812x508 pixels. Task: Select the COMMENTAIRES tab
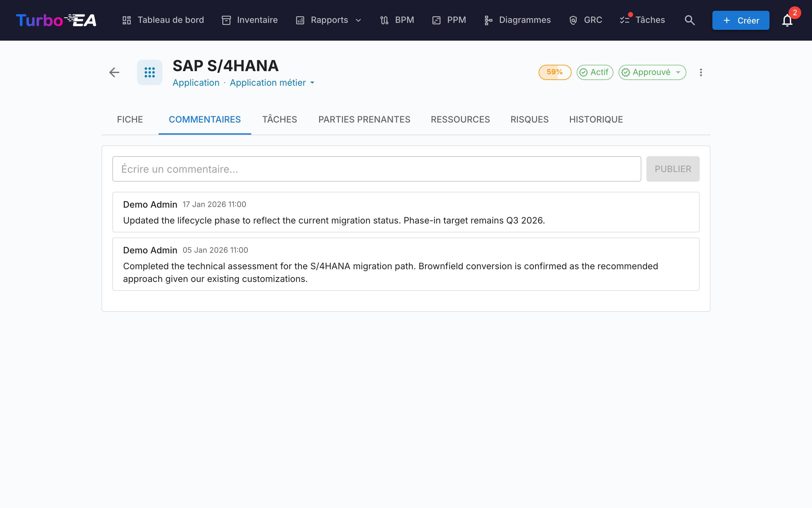coord(205,120)
